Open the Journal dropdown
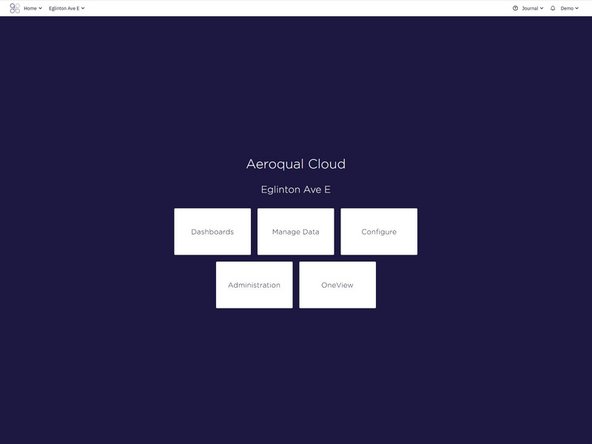Screen dimensions: 592x444 click(x=532, y=8)
